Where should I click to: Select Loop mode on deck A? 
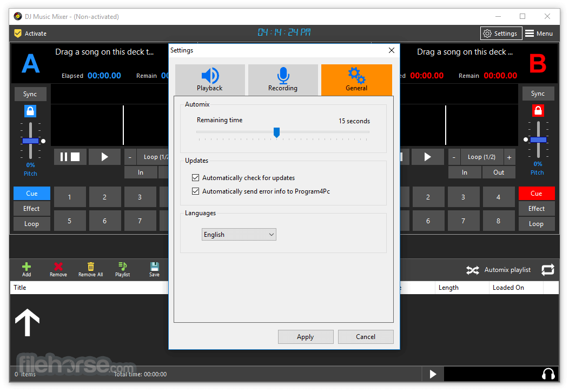pos(32,224)
